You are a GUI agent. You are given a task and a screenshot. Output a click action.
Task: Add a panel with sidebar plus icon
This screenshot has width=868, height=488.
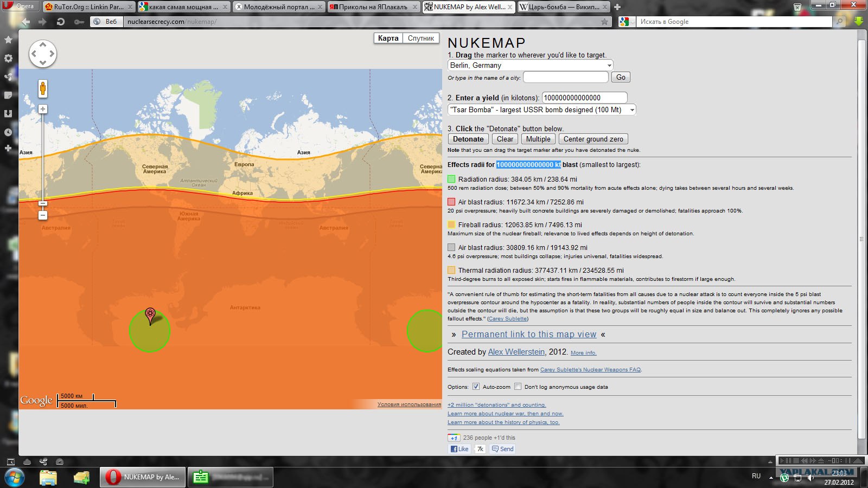[x=8, y=148]
